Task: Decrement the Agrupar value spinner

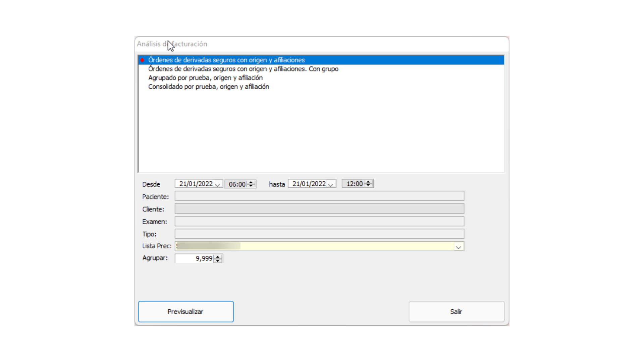Action: point(218,260)
